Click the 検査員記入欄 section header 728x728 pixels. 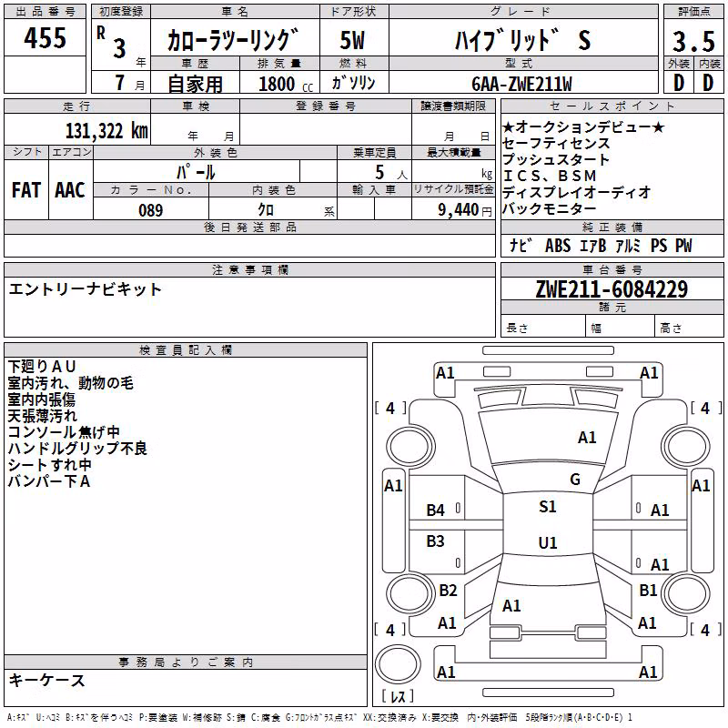tap(186, 350)
